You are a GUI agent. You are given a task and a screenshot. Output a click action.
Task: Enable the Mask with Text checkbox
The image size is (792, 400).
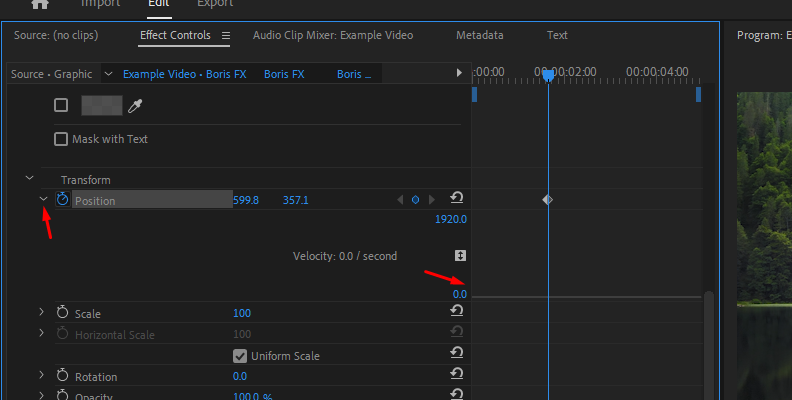click(x=61, y=139)
